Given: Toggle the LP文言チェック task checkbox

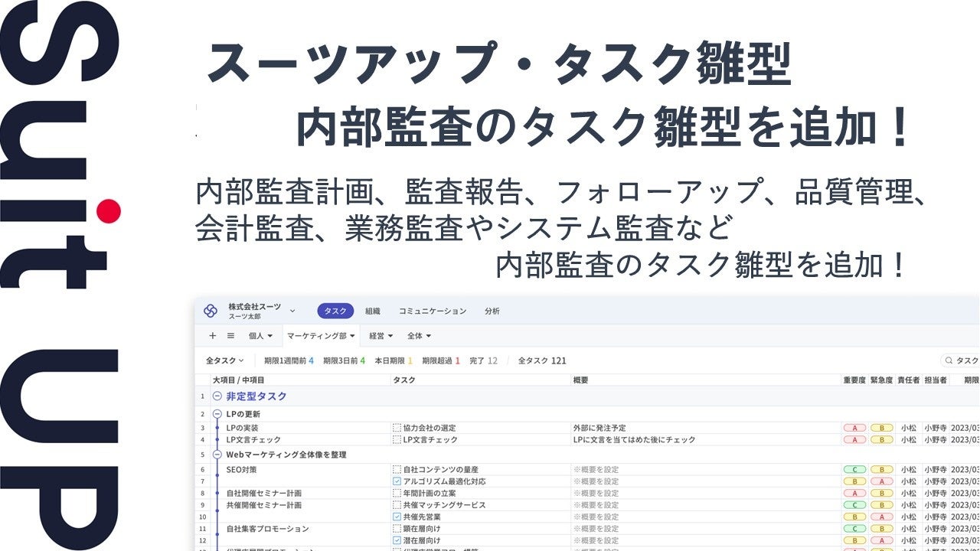Looking at the screenshot, I should click(x=397, y=440).
